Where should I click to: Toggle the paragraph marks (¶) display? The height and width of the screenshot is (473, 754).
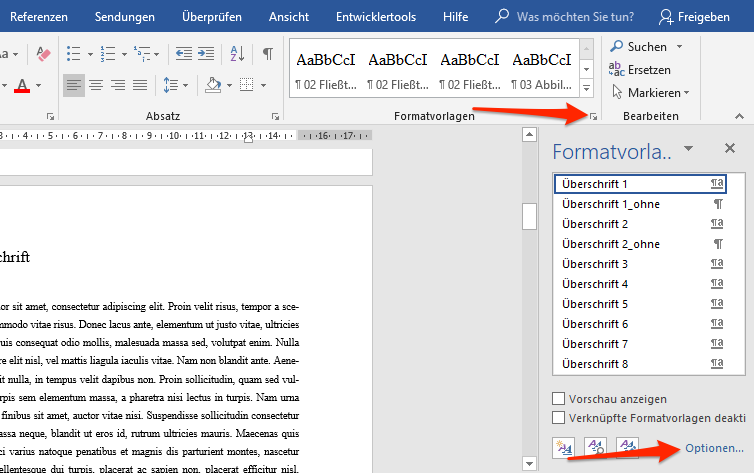(x=267, y=53)
